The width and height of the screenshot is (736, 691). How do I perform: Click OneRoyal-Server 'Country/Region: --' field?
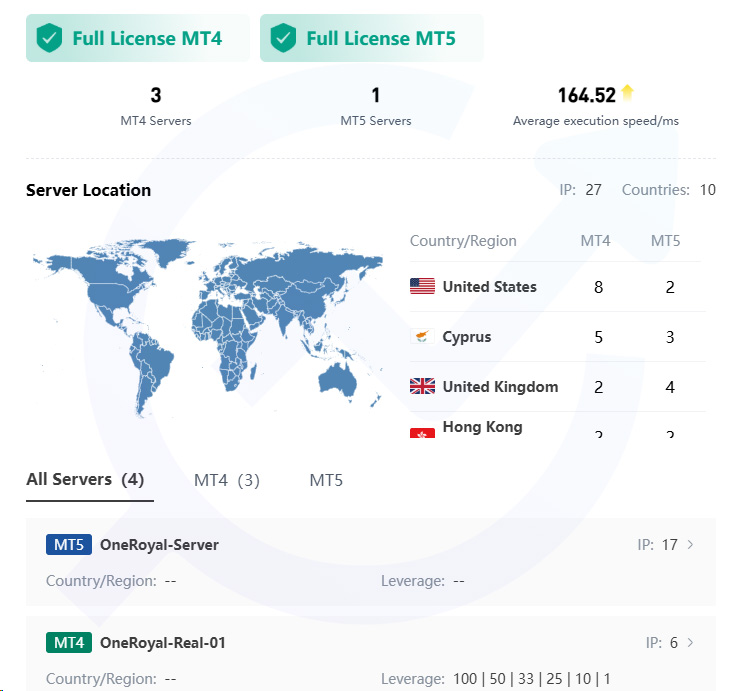[x=111, y=581]
